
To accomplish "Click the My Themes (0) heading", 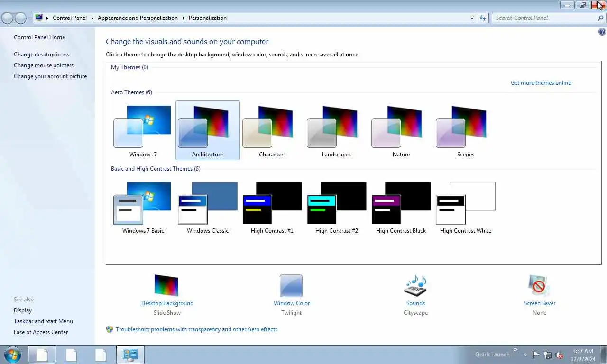I will (x=129, y=67).
